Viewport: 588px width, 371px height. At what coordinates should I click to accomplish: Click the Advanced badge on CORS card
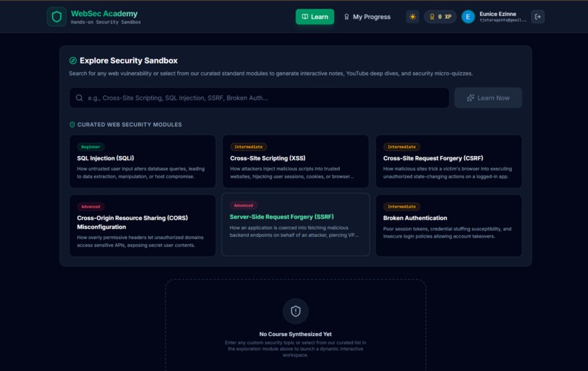click(x=90, y=206)
